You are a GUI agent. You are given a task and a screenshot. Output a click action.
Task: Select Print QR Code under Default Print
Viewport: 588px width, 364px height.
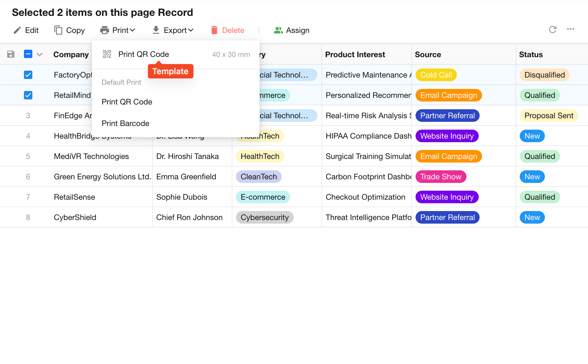pos(127,102)
